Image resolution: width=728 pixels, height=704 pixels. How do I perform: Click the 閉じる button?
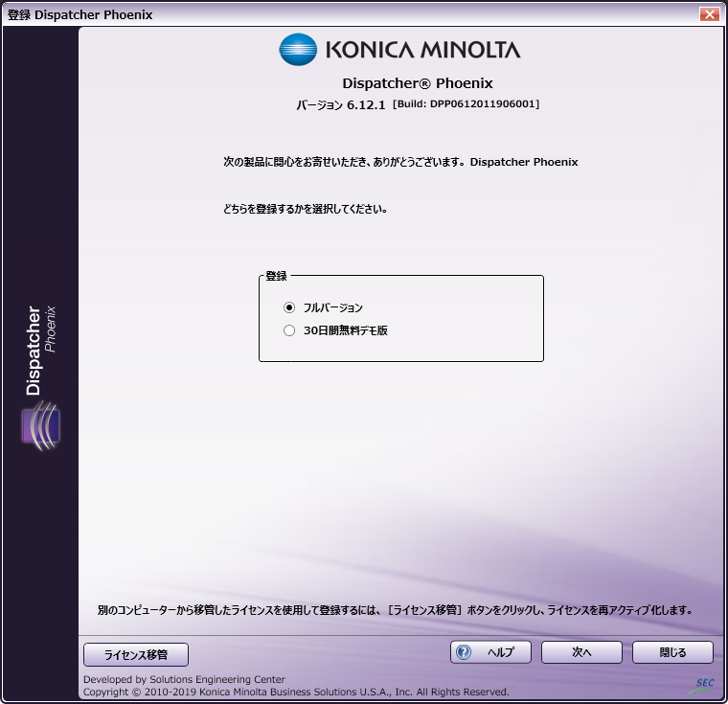pyautogui.click(x=672, y=652)
